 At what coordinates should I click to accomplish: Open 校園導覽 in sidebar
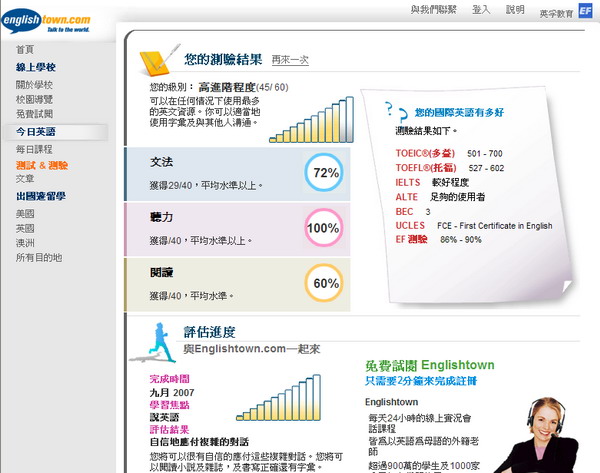coord(34,99)
